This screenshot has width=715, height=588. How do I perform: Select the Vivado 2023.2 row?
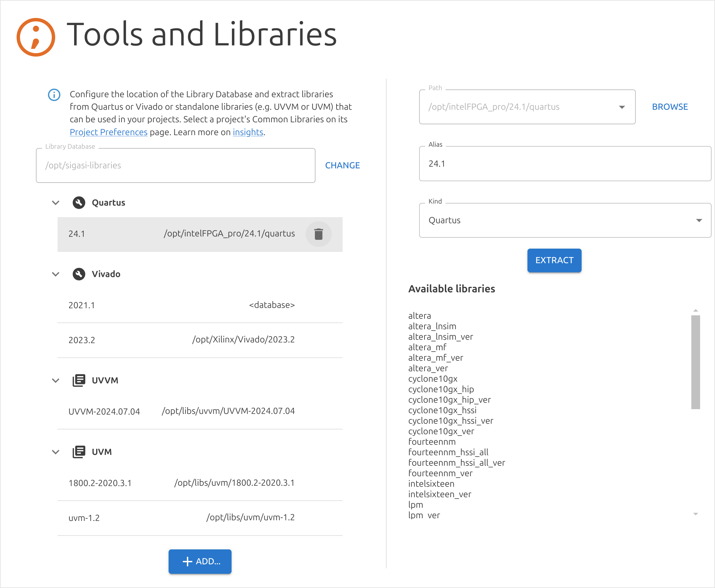(x=200, y=340)
